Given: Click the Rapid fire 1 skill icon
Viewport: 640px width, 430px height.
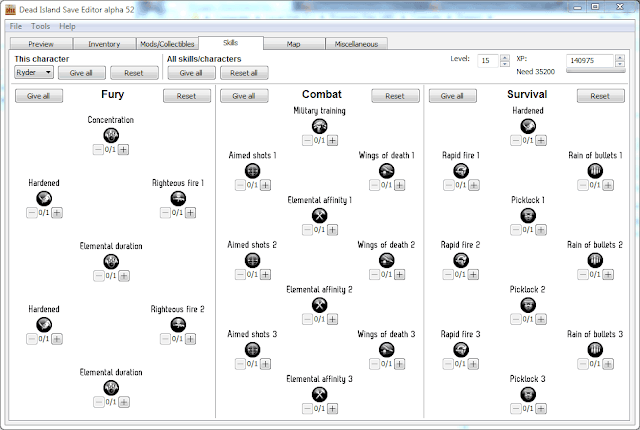Looking at the screenshot, I should pyautogui.click(x=461, y=171).
